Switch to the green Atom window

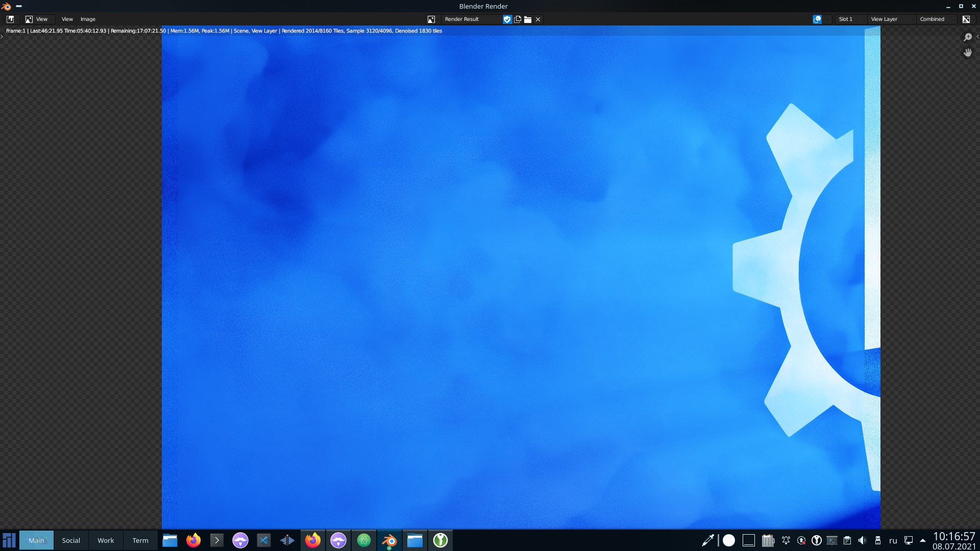pos(364,540)
